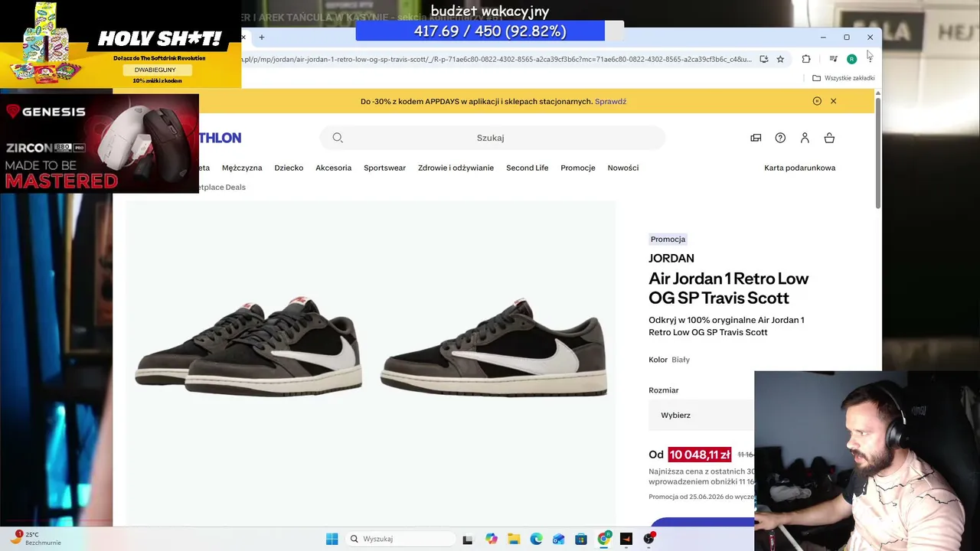Screen dimensions: 980x551
Task: Click the Promocja badge label
Action: (668, 239)
